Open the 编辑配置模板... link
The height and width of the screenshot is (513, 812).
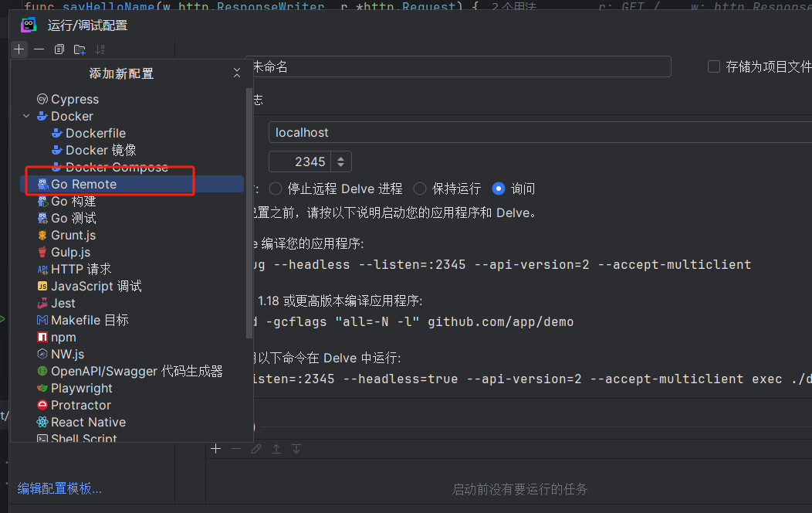[59, 488]
